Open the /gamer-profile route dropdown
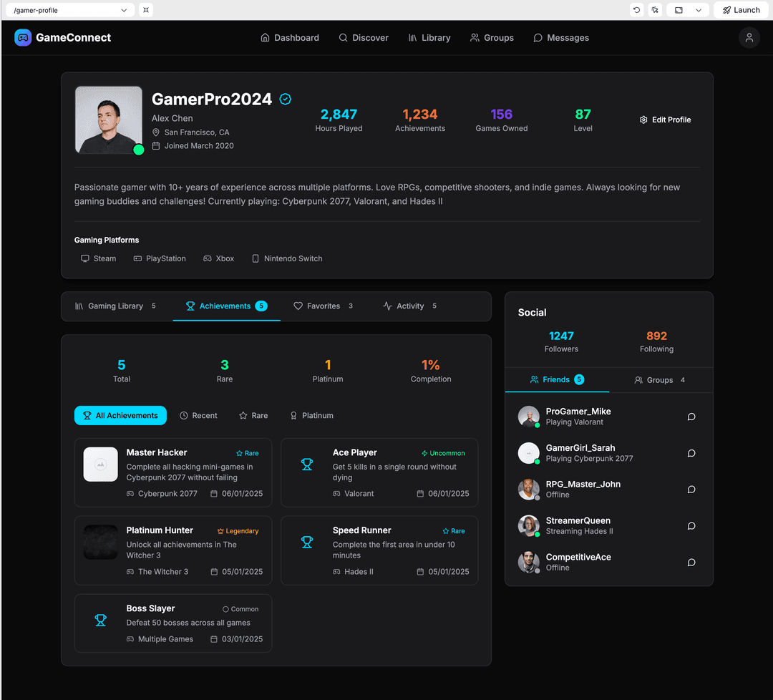The width and height of the screenshot is (773, 700). click(x=70, y=10)
